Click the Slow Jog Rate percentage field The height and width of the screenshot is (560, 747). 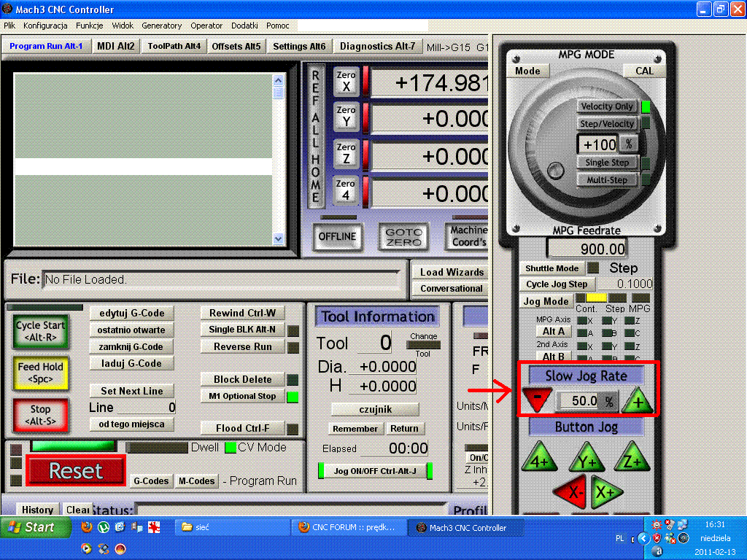[578, 401]
